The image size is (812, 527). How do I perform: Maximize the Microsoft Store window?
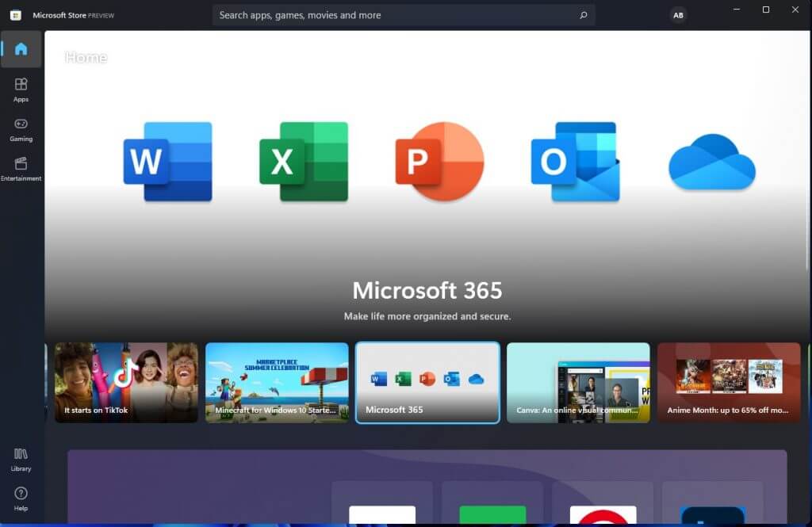(766, 10)
